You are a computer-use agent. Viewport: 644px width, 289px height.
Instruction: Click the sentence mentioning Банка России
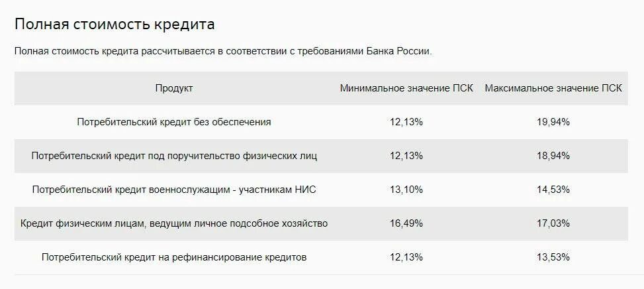coord(224,52)
